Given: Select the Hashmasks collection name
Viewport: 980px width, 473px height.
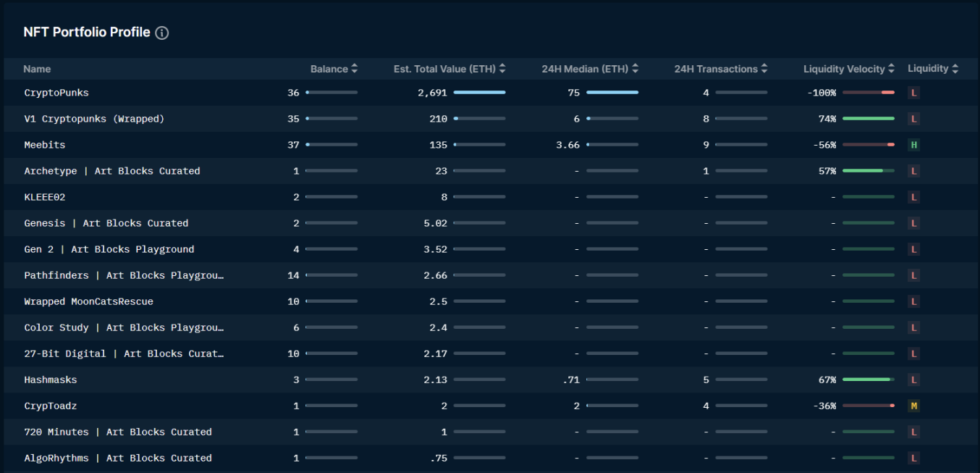Looking at the screenshot, I should pyautogui.click(x=51, y=380).
